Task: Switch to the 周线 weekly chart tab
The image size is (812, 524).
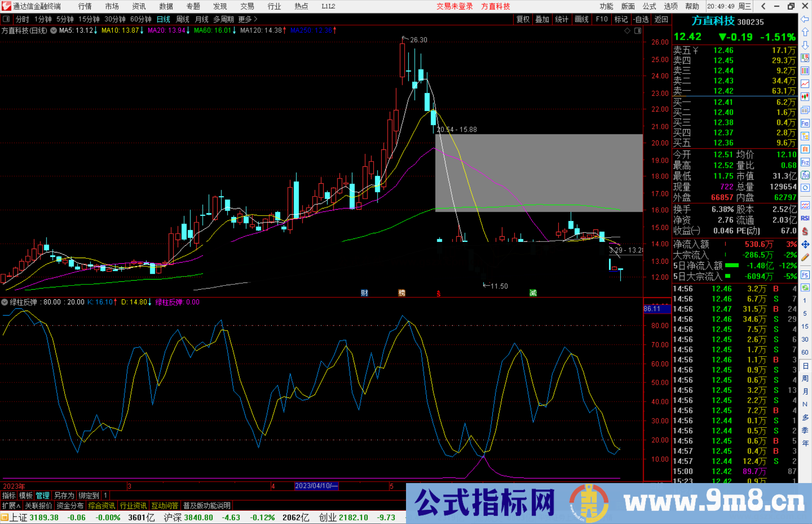Action: [x=183, y=19]
